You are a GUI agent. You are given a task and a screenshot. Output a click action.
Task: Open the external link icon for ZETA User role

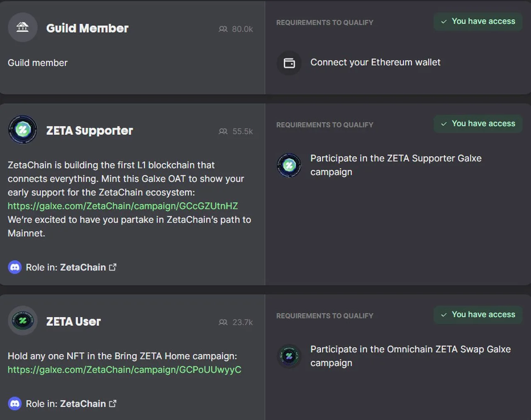point(112,403)
